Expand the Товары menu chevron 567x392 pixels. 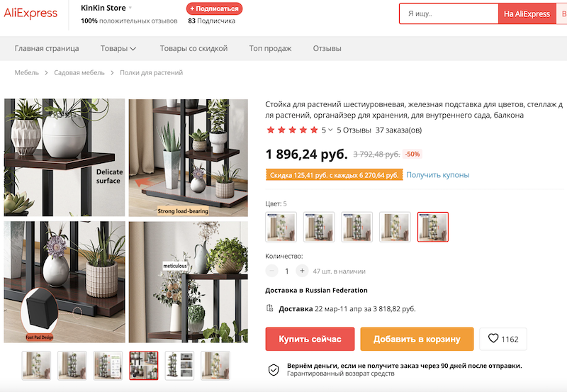(133, 48)
